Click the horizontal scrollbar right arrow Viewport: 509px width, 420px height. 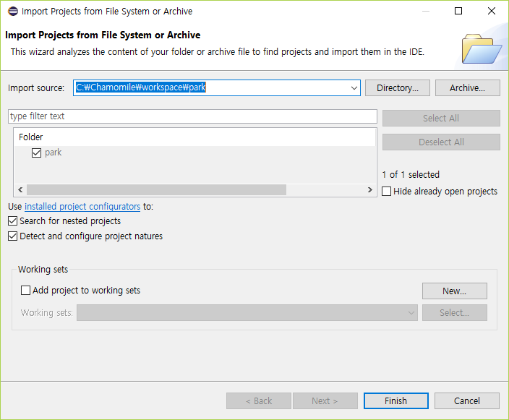[x=370, y=190]
